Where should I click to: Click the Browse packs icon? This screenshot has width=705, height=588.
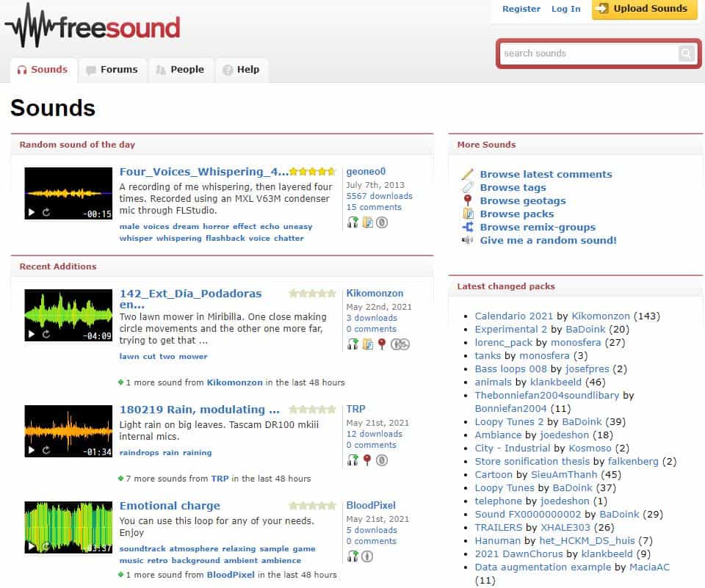point(469,214)
